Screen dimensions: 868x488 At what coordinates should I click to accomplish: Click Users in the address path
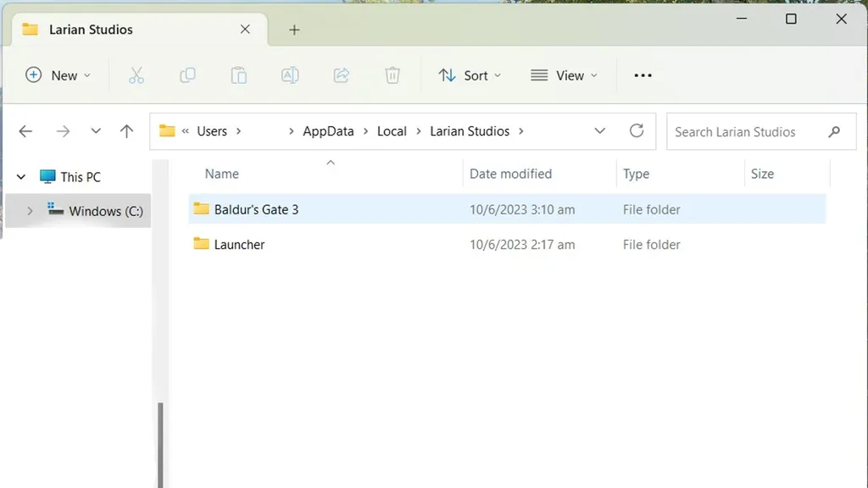point(212,131)
